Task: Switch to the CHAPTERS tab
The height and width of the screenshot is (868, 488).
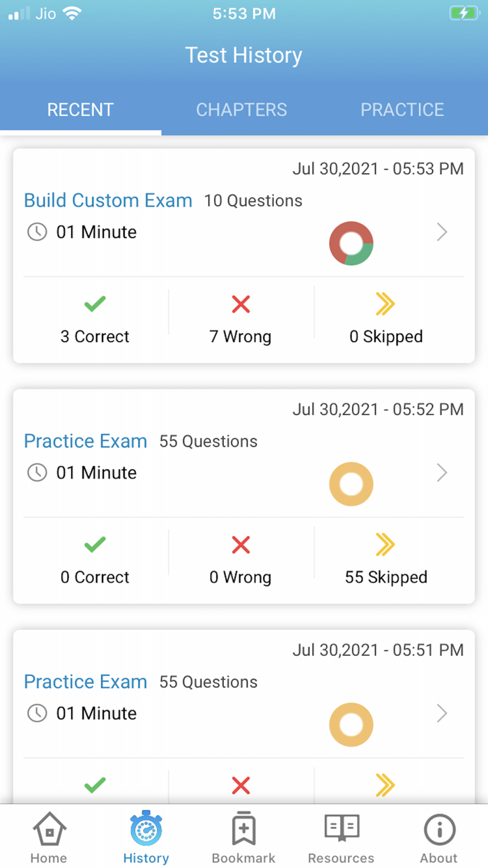Action: tap(241, 110)
